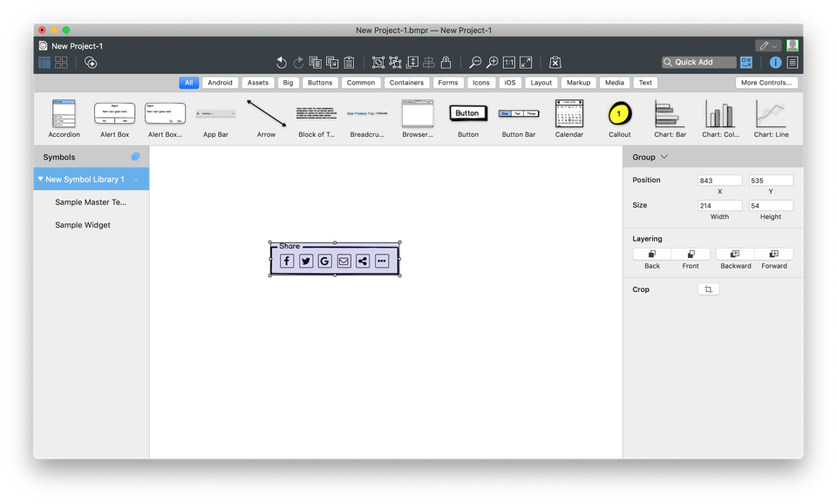The height and width of the screenshot is (504, 837).
Task: Open the pencil skin dropdown
Action: pos(767,45)
